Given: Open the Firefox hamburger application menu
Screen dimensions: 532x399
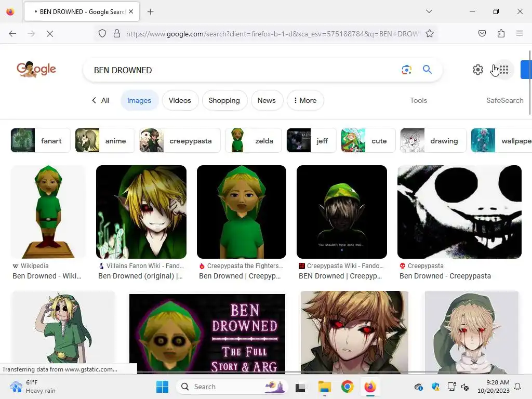Looking at the screenshot, I should tap(519, 34).
